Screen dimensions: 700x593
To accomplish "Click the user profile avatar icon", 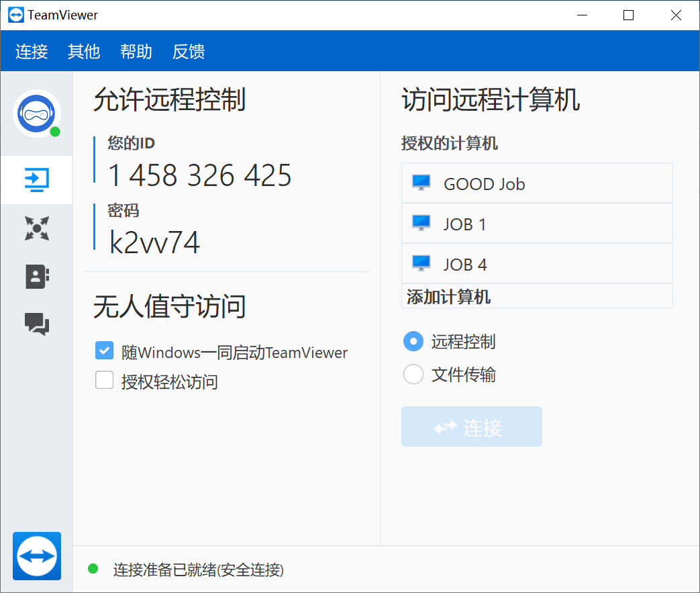I will [37, 113].
